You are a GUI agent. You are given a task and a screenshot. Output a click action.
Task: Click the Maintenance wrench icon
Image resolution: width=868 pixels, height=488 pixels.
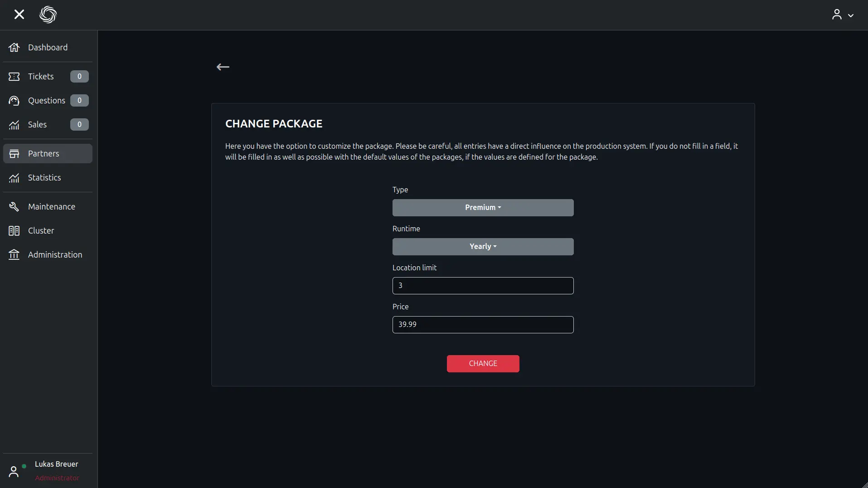(x=14, y=207)
